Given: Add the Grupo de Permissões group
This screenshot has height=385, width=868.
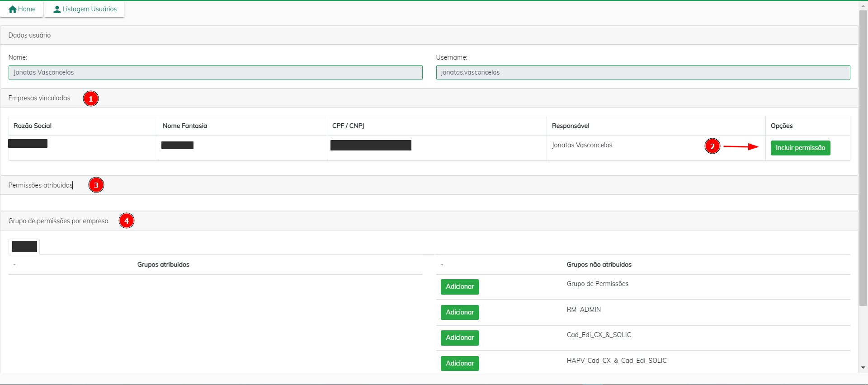Looking at the screenshot, I should [x=460, y=286].
